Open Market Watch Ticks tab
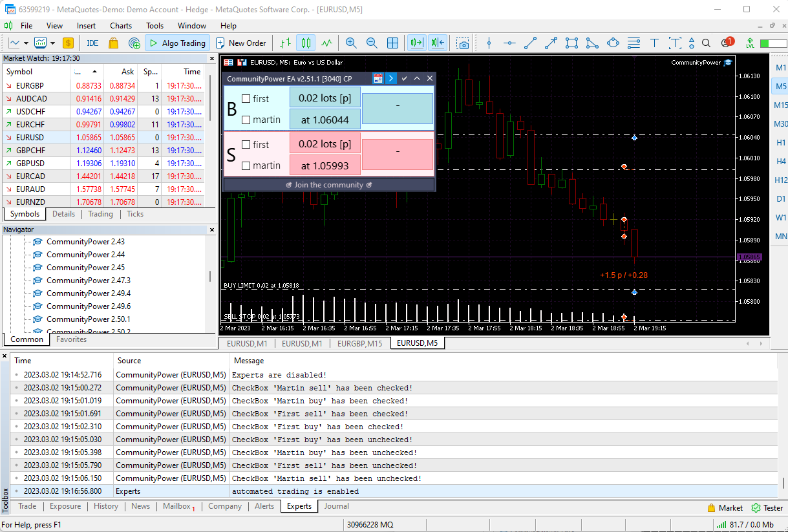The height and width of the screenshot is (532, 788). click(135, 214)
